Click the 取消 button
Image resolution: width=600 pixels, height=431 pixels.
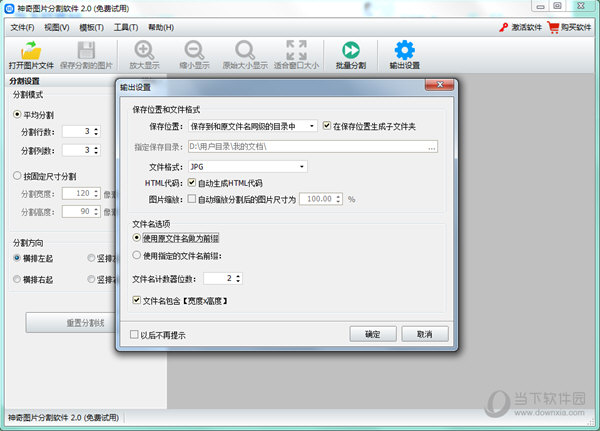click(425, 333)
